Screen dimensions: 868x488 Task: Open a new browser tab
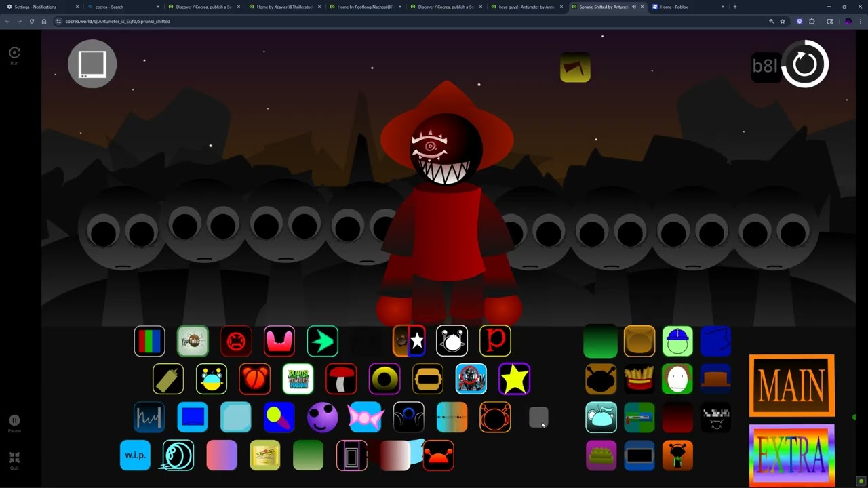(735, 7)
